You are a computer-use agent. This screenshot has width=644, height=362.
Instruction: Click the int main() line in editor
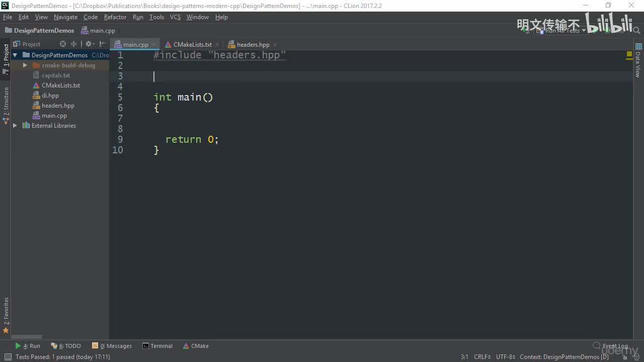pyautogui.click(x=183, y=97)
